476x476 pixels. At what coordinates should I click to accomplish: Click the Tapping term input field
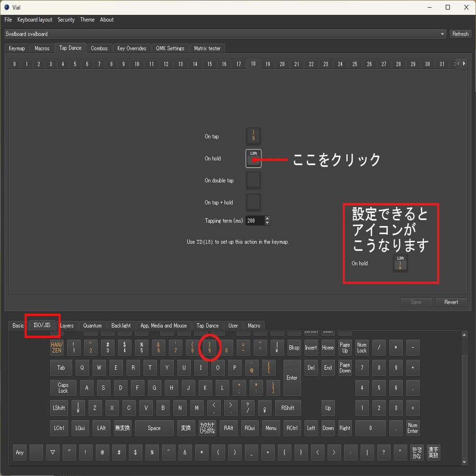(255, 221)
